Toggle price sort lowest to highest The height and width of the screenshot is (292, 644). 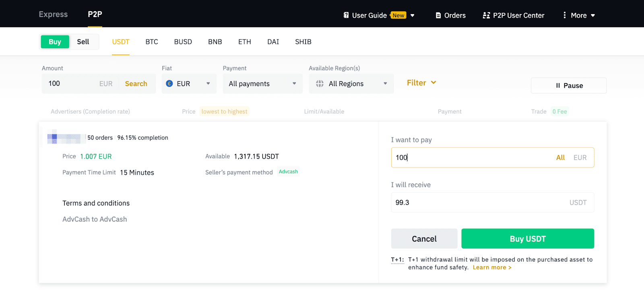pos(224,111)
